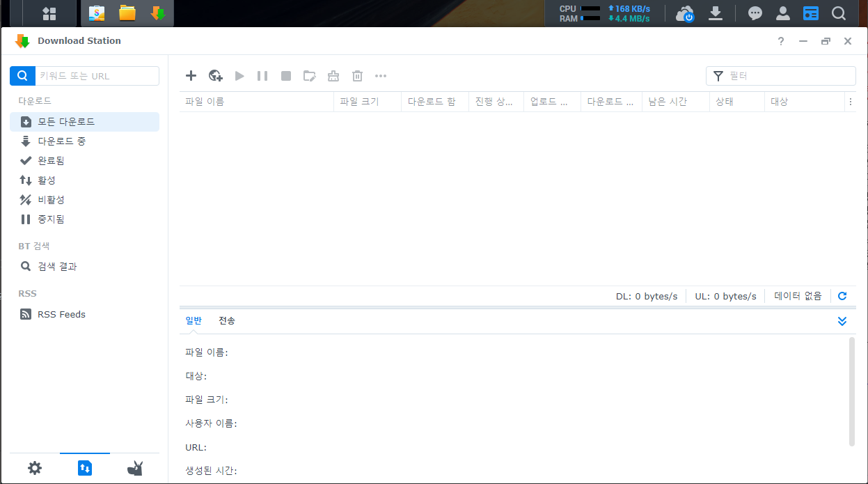
Task: Maximize the Download Station window
Action: [826, 41]
